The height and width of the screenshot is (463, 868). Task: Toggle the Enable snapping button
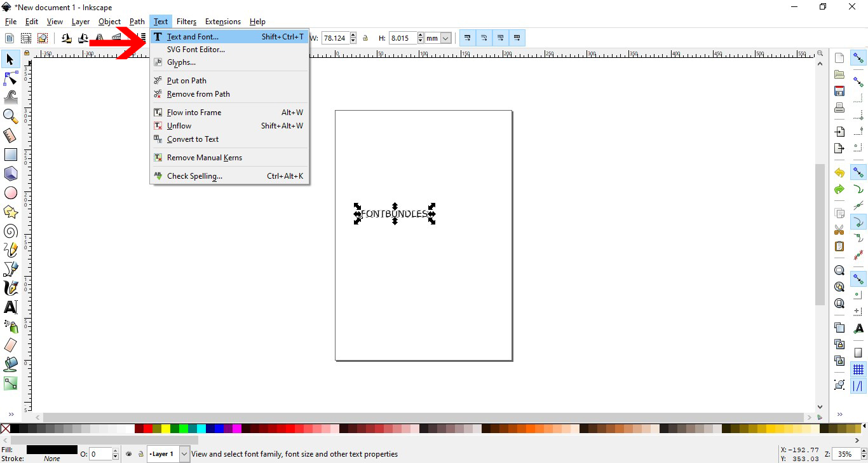(x=858, y=58)
